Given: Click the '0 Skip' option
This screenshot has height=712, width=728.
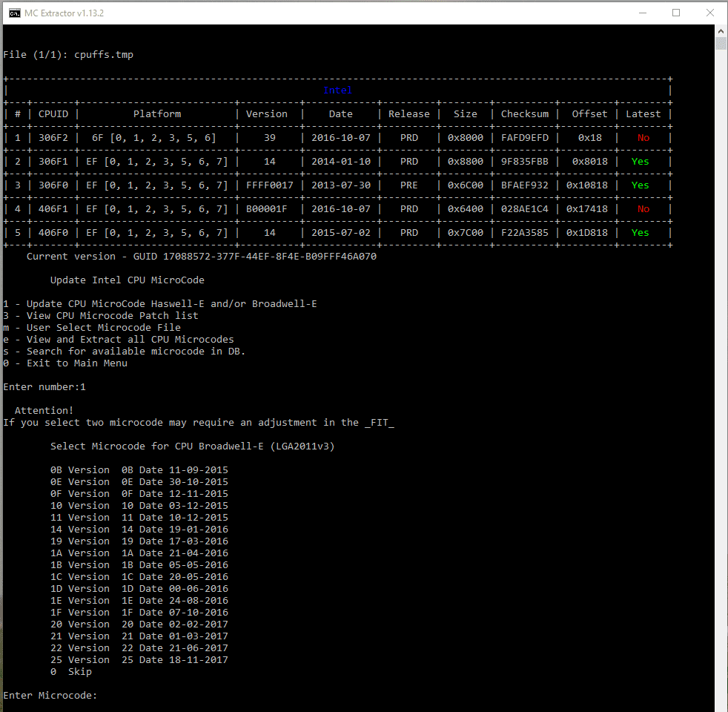Looking at the screenshot, I should pos(71,672).
